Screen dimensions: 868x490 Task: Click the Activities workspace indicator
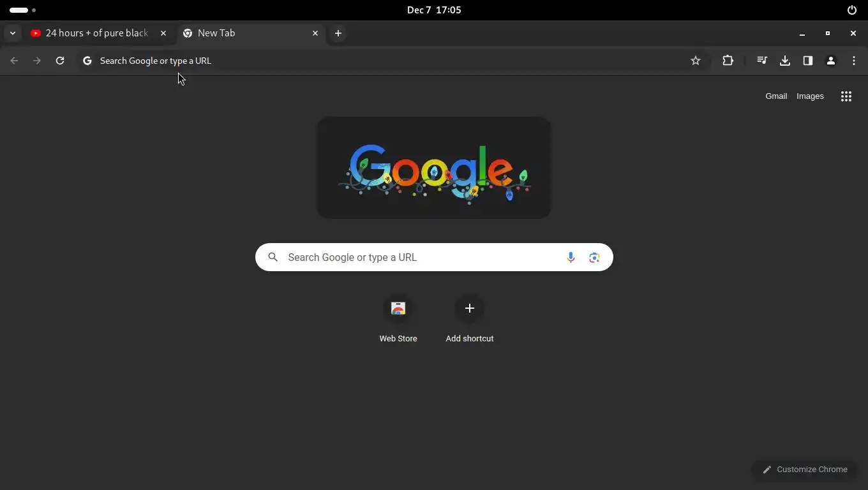point(22,10)
